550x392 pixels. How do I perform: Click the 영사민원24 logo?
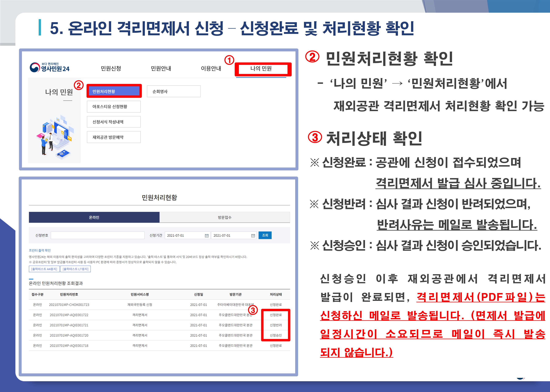point(49,68)
